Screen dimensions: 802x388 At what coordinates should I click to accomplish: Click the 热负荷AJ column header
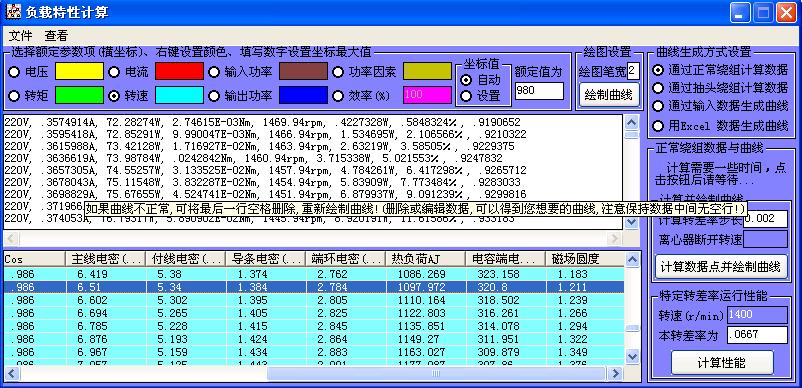coord(426,259)
